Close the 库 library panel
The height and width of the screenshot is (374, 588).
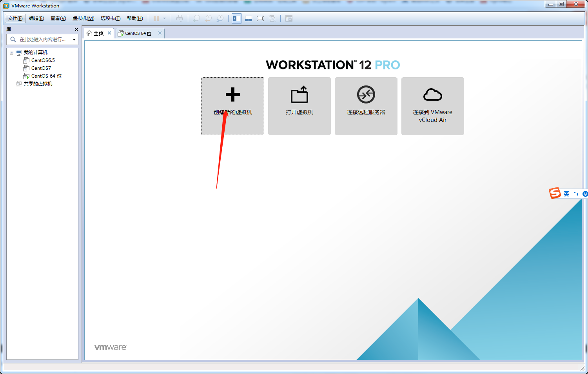[76, 29]
